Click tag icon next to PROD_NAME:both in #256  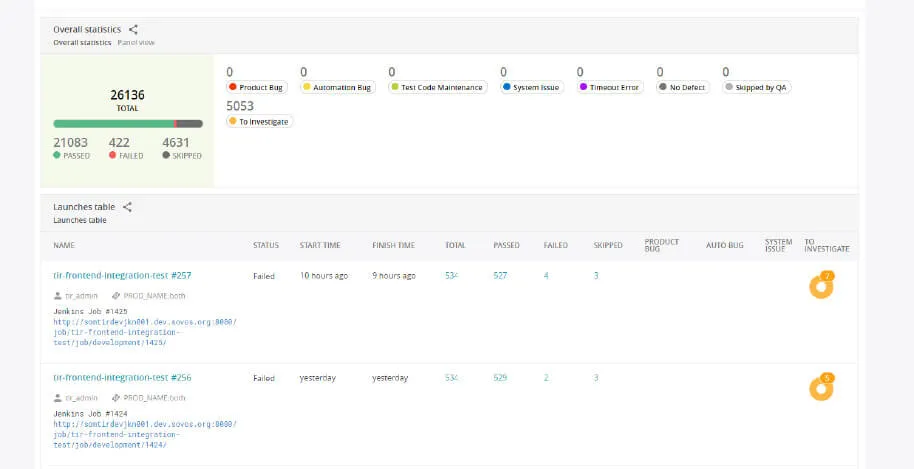pos(116,397)
